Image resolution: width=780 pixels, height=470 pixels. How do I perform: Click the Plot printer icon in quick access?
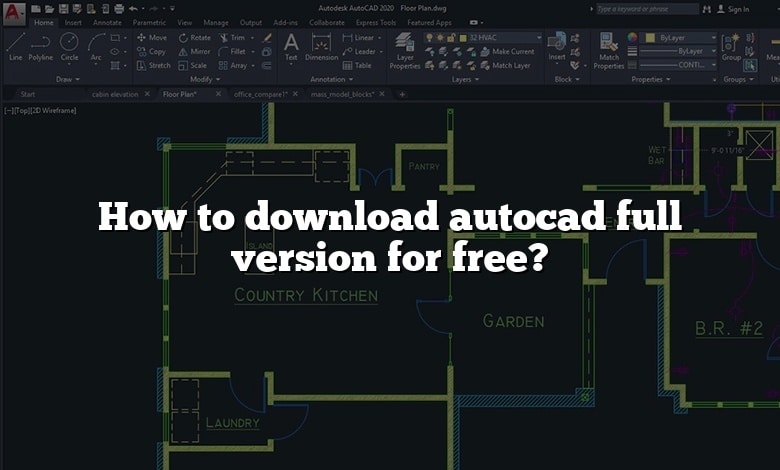(119, 8)
